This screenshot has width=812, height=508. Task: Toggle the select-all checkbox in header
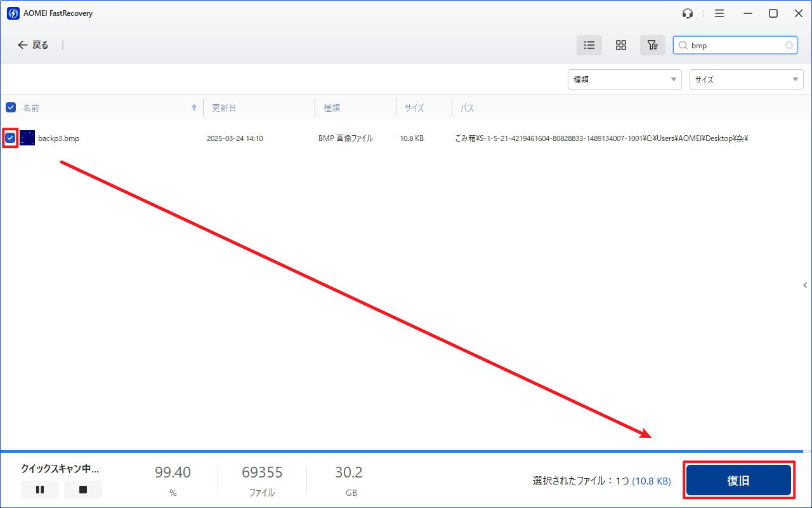point(11,108)
